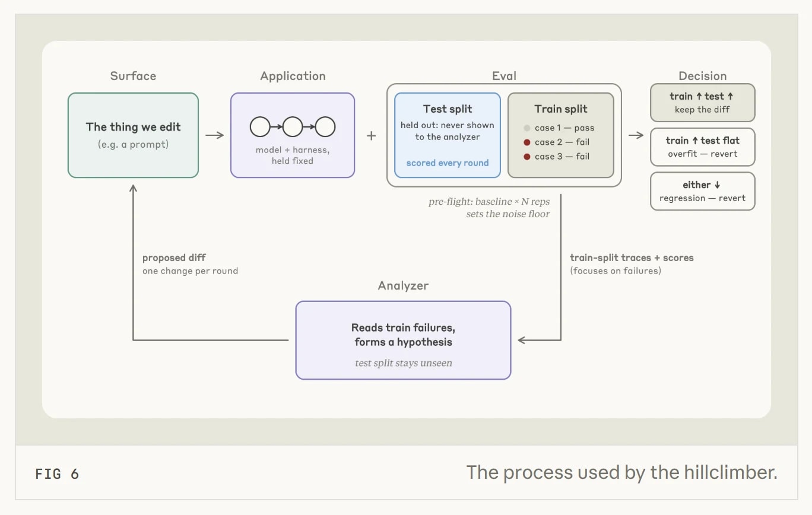812x515 pixels.
Task: Click the "Eval" heading
Action: [x=504, y=76]
